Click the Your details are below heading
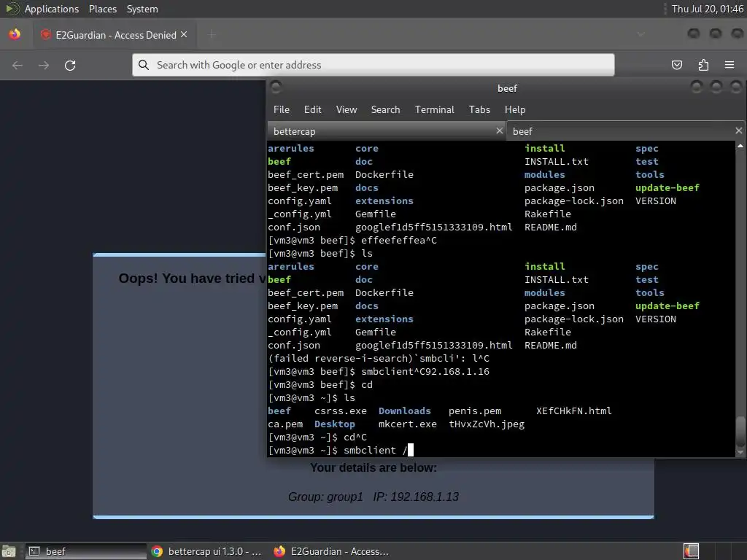747x560 pixels. coord(373,467)
